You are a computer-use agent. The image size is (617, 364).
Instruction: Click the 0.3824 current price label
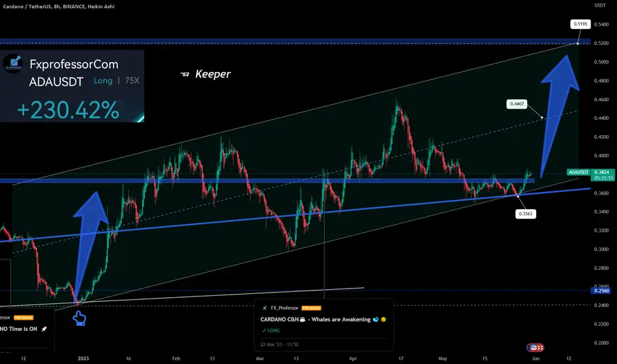[603, 172]
